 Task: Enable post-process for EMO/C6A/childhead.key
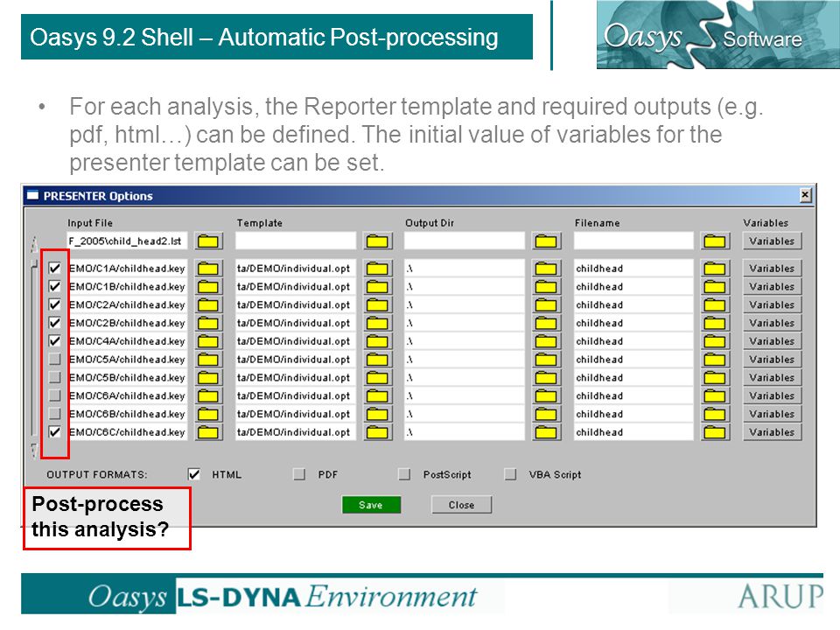(x=54, y=395)
